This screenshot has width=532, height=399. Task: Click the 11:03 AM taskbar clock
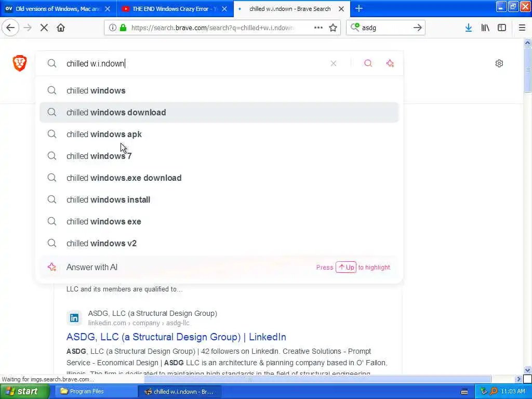[x=513, y=391]
